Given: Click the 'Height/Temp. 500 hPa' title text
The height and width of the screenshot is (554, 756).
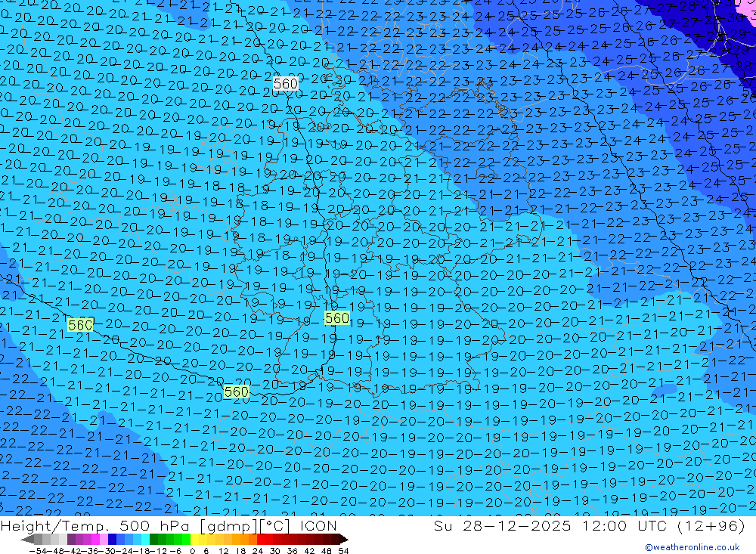Looking at the screenshot, I should (x=97, y=525).
